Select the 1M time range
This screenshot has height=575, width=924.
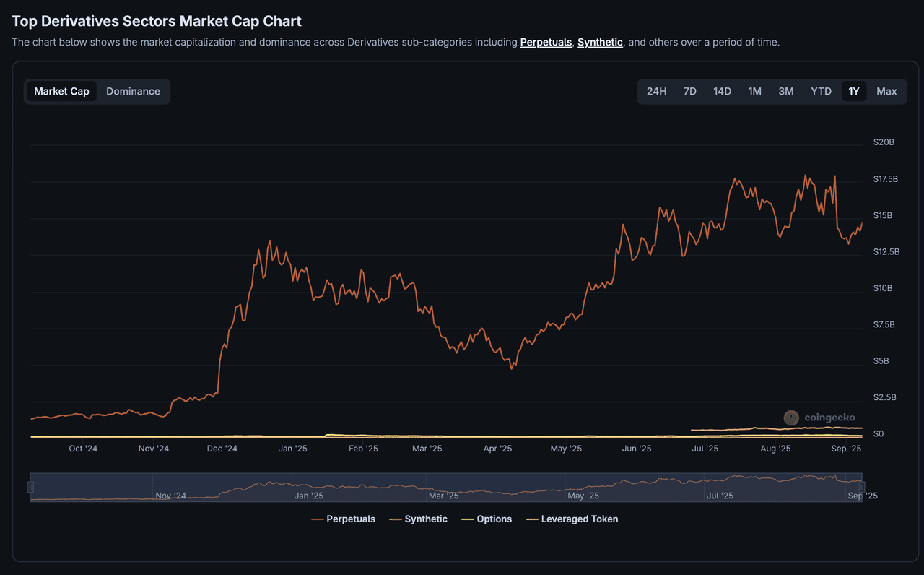click(754, 91)
